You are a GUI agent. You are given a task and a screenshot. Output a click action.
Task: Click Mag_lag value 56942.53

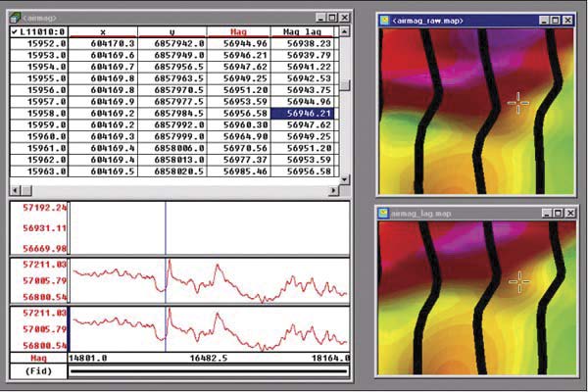click(x=309, y=78)
